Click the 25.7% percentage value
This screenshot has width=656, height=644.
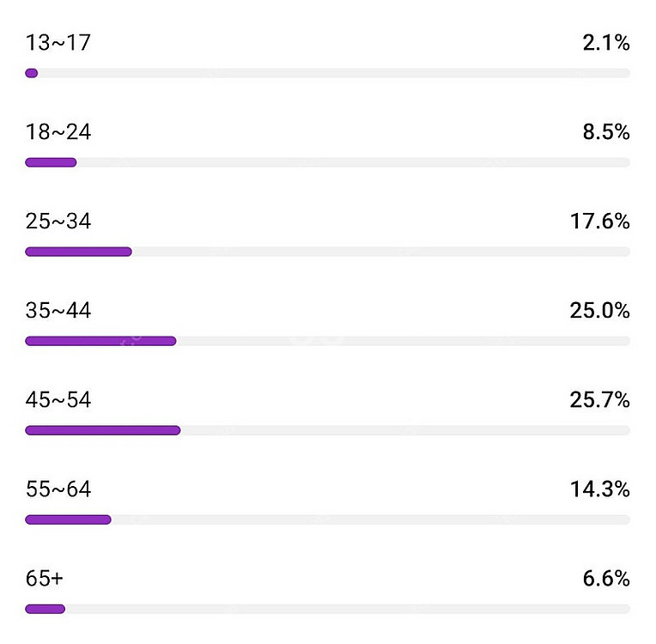600,399
